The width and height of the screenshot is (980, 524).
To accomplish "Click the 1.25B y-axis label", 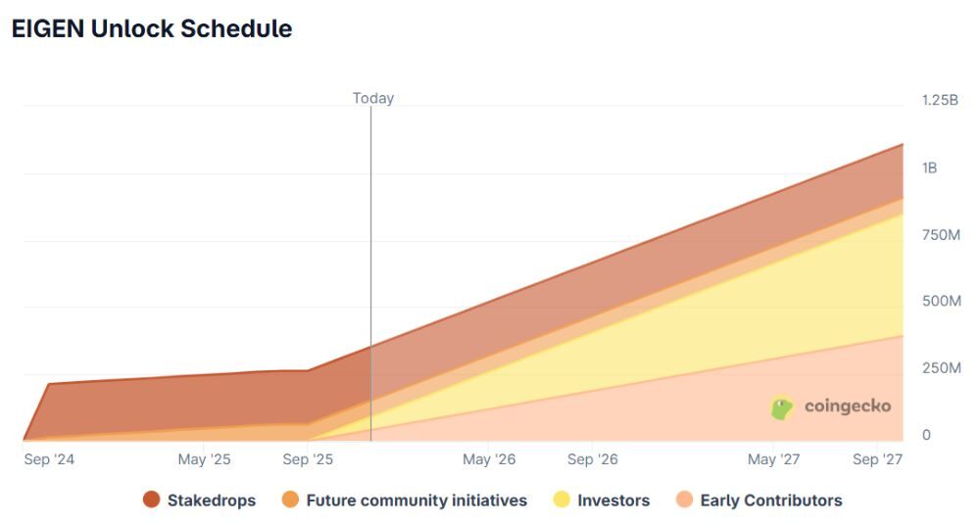I will tap(940, 100).
